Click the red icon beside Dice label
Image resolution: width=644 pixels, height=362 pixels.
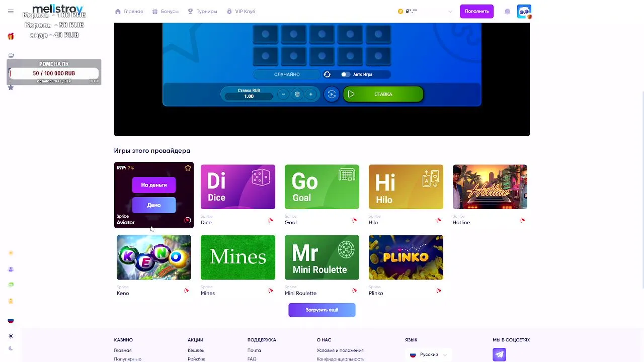271,220
